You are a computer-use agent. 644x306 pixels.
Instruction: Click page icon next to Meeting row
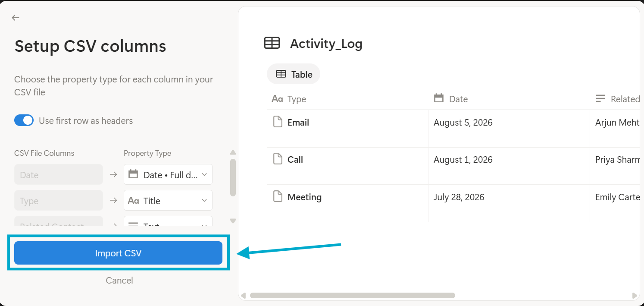tap(278, 197)
